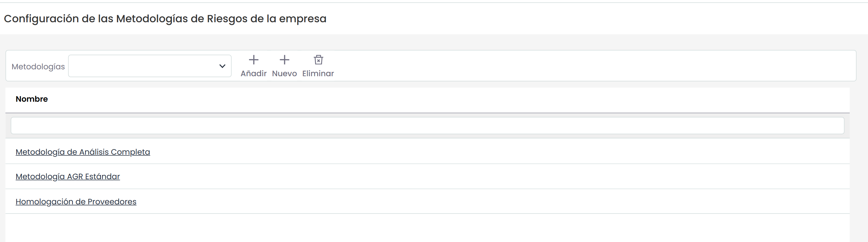Image resolution: width=868 pixels, height=242 pixels.
Task: Expand the Metodologías dropdown chevron arrow
Action: [222, 66]
